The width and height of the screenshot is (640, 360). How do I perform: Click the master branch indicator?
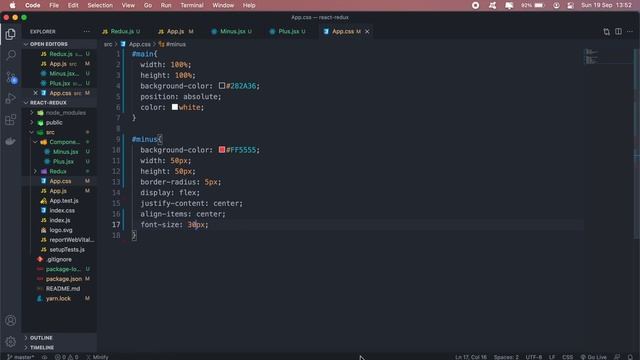[x=21, y=357]
